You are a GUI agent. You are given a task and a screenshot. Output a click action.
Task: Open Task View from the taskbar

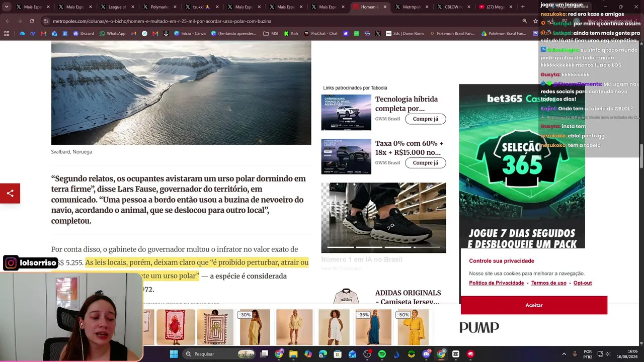(264, 354)
